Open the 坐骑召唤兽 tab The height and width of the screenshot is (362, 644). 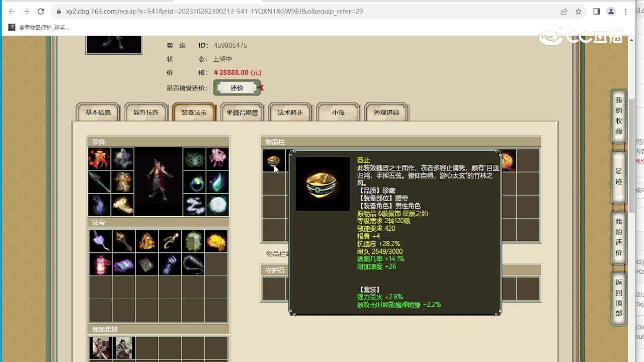242,112
